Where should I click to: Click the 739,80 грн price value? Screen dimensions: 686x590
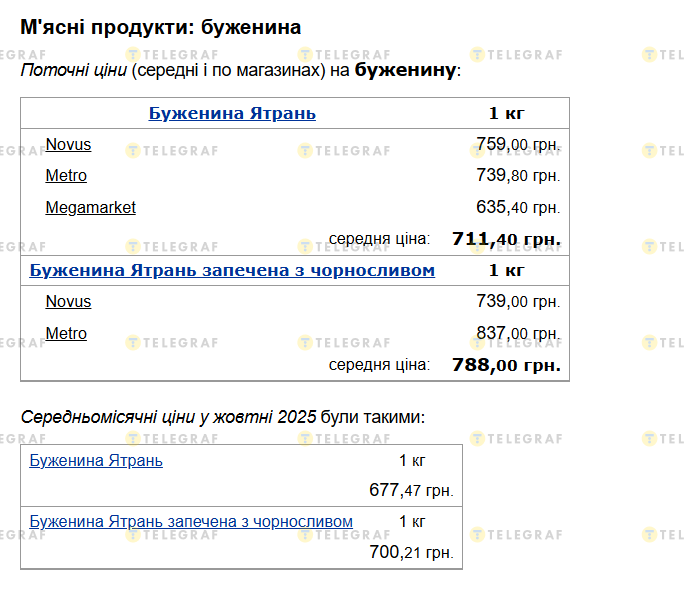tap(517, 176)
